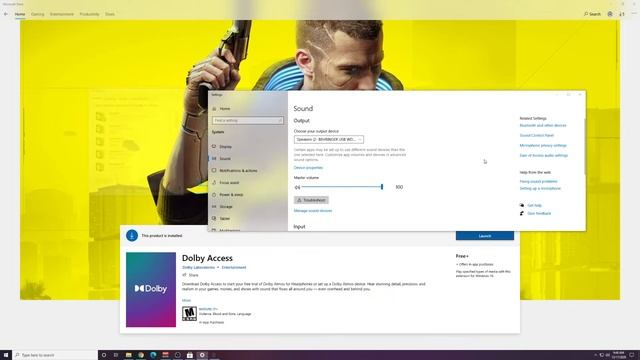Adjust the Master volume slider

pyautogui.click(x=342, y=187)
